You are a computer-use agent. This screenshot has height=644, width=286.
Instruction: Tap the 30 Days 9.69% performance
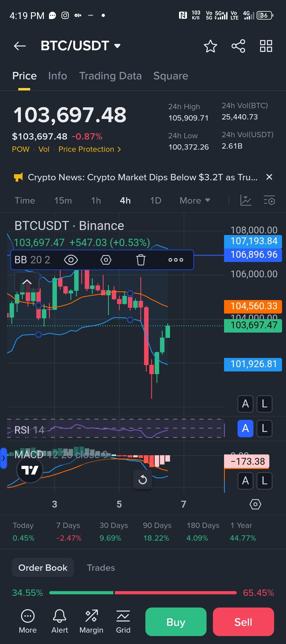pos(114,531)
